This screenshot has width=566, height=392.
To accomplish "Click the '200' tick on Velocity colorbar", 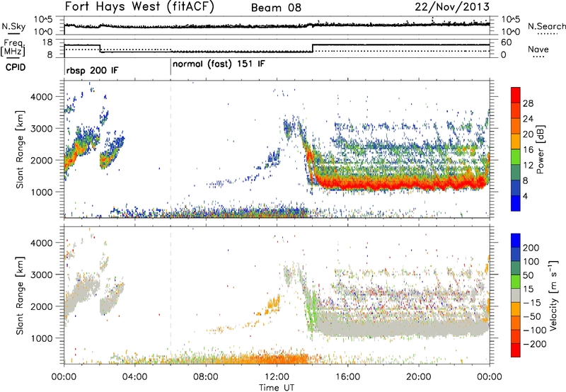I will pyautogui.click(x=531, y=248).
